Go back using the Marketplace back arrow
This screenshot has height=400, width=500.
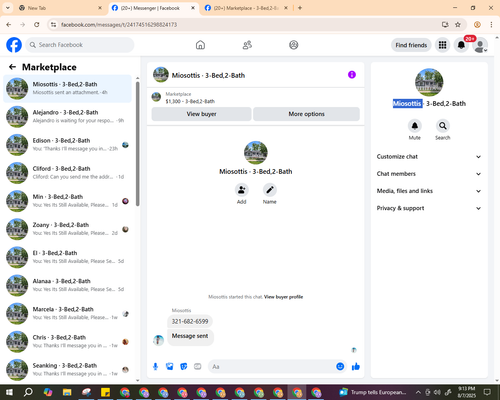[x=12, y=67]
